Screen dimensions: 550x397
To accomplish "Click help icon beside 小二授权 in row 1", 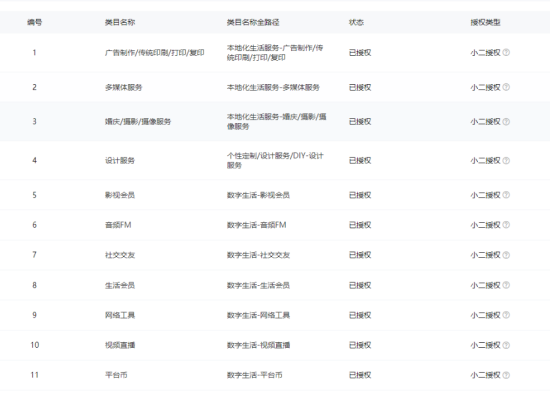I will 506,52.
